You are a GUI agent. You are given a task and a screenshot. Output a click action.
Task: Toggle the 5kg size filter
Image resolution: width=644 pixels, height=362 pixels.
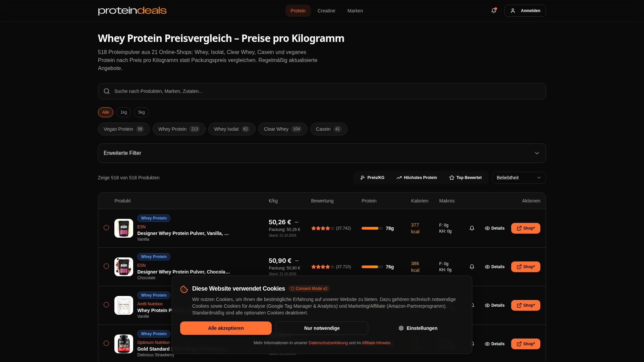coord(142,112)
